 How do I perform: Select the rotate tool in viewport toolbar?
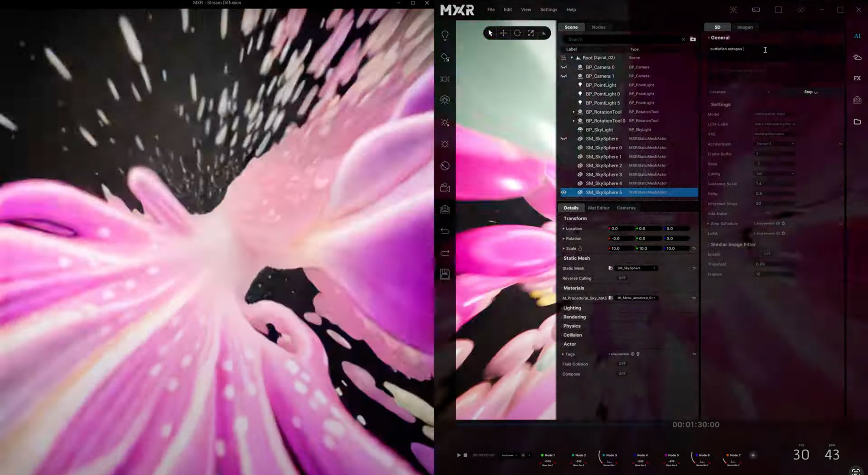pos(517,33)
